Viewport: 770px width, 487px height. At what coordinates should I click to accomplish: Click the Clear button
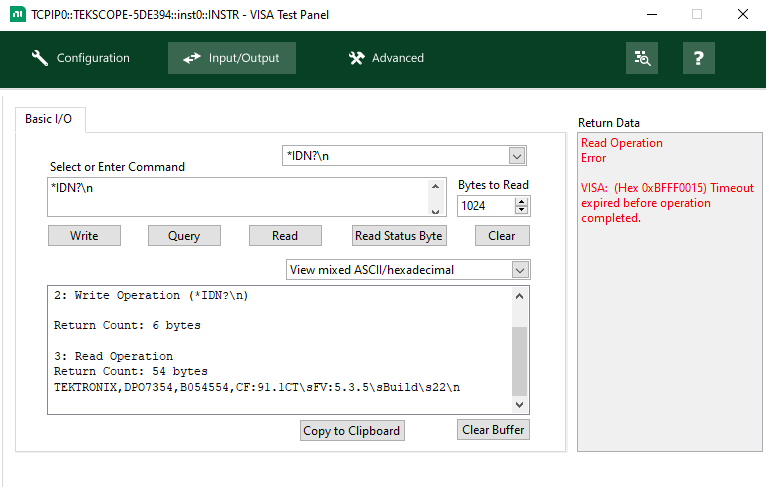coord(502,236)
